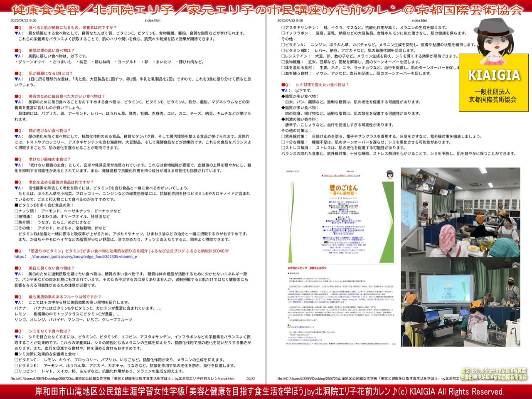Viewport: 532px width, 399px height.
Task: Select the イソフラボン line listing 豆腐、豆乳
Action: point(374,33)
